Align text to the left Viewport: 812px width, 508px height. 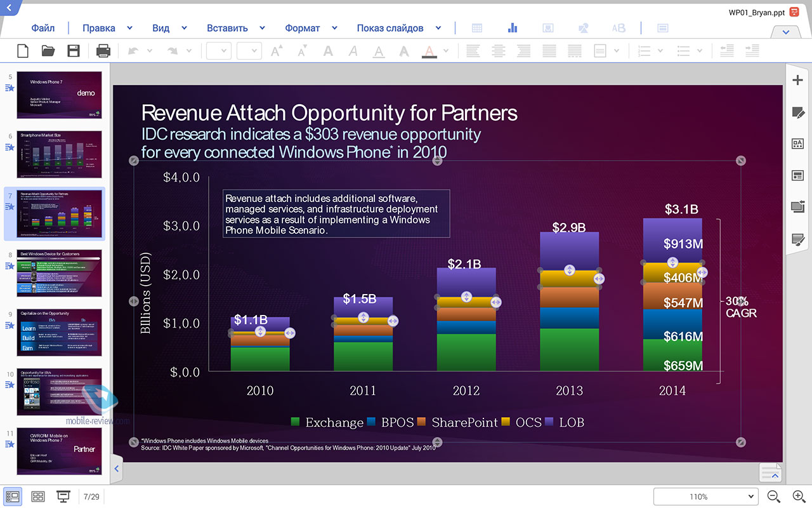point(473,51)
